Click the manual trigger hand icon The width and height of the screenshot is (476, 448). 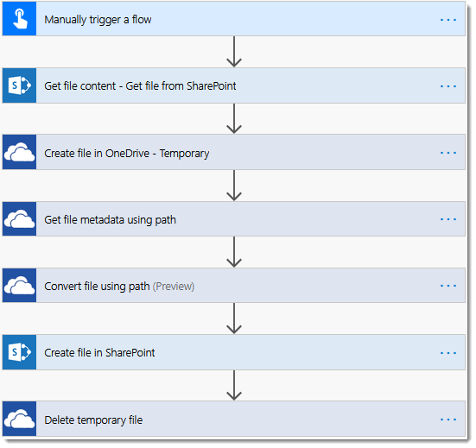click(19, 19)
